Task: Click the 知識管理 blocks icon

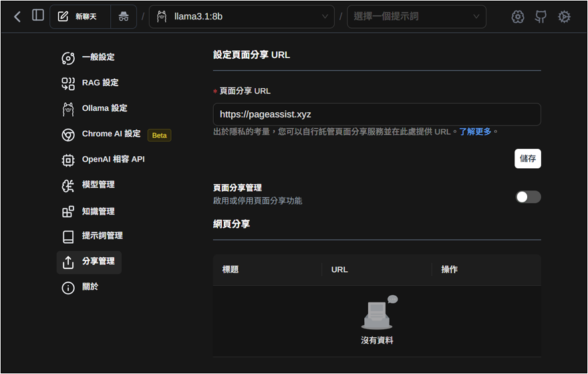Action: point(68,212)
